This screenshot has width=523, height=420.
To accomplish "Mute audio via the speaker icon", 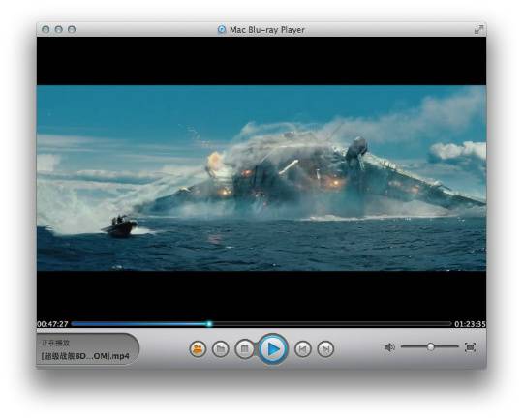I will (x=389, y=347).
